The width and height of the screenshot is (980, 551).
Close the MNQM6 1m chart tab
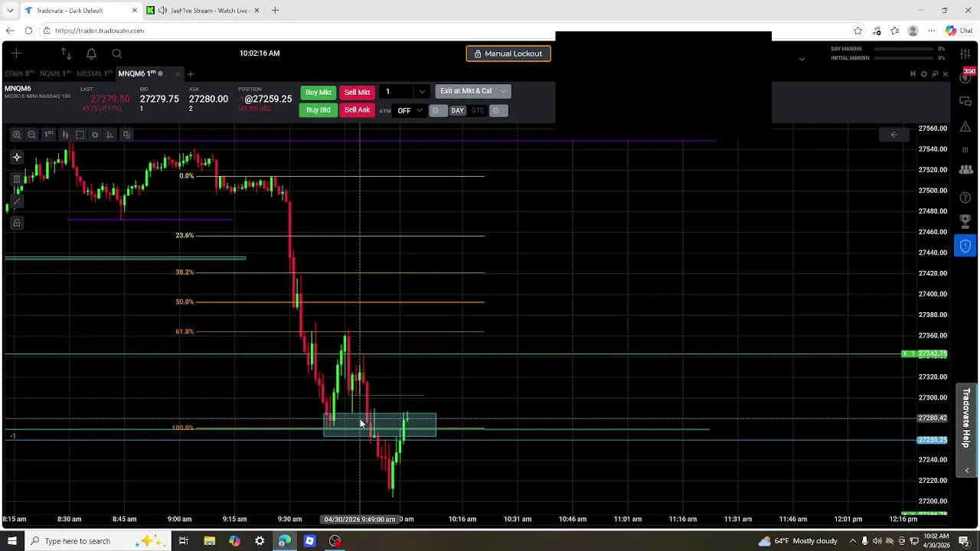click(x=178, y=74)
